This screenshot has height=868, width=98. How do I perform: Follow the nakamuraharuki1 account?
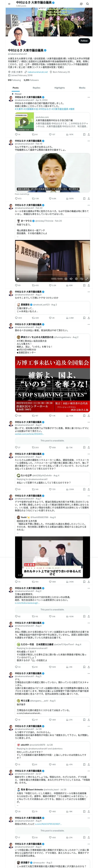(x=84, y=41)
